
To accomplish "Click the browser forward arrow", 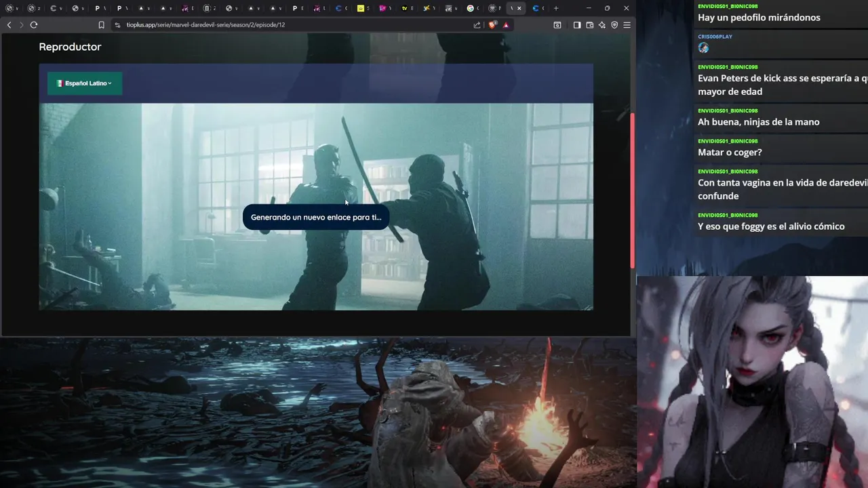I will (x=21, y=25).
